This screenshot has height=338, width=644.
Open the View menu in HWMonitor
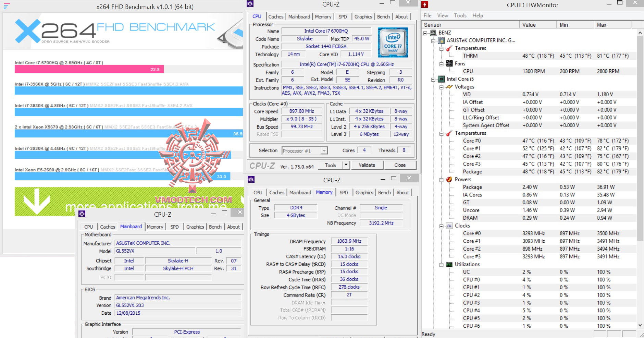(443, 16)
